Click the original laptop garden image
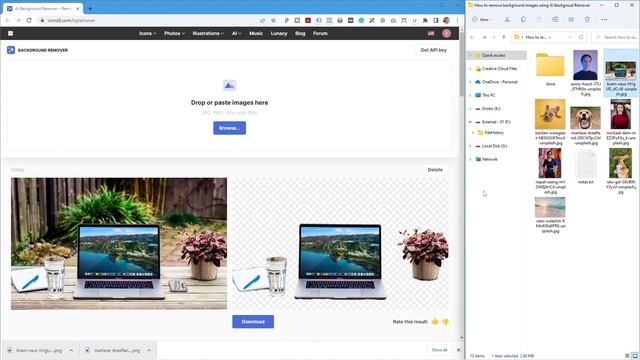The image size is (640, 360). [x=119, y=243]
